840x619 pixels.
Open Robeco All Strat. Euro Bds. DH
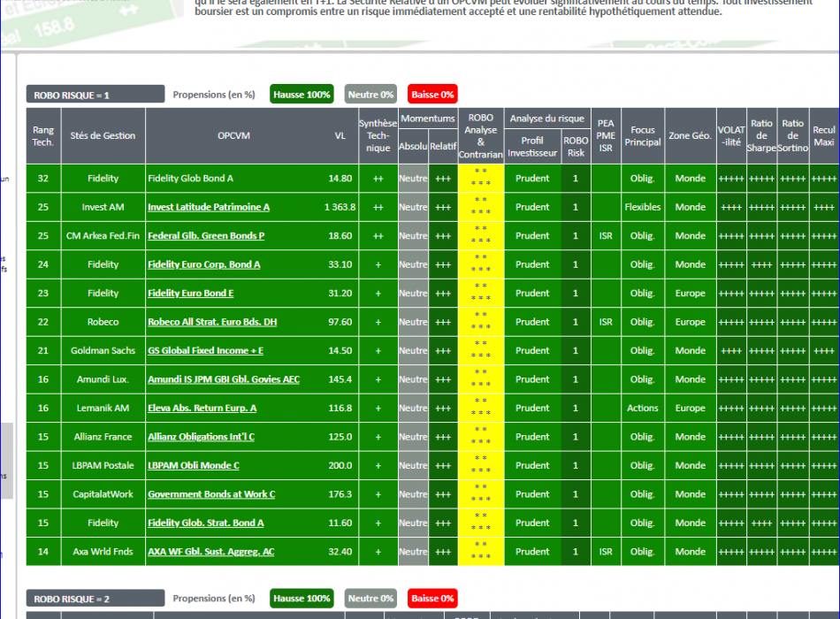(x=212, y=322)
